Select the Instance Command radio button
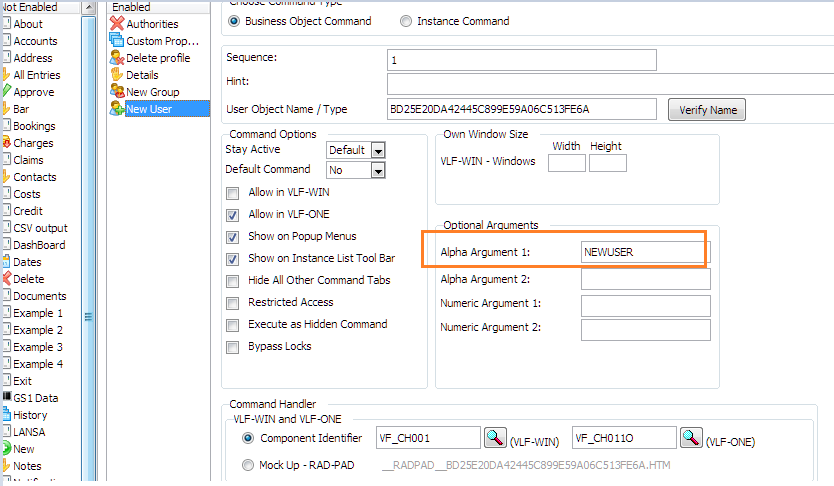This screenshot has height=486, width=834. pyautogui.click(x=406, y=21)
